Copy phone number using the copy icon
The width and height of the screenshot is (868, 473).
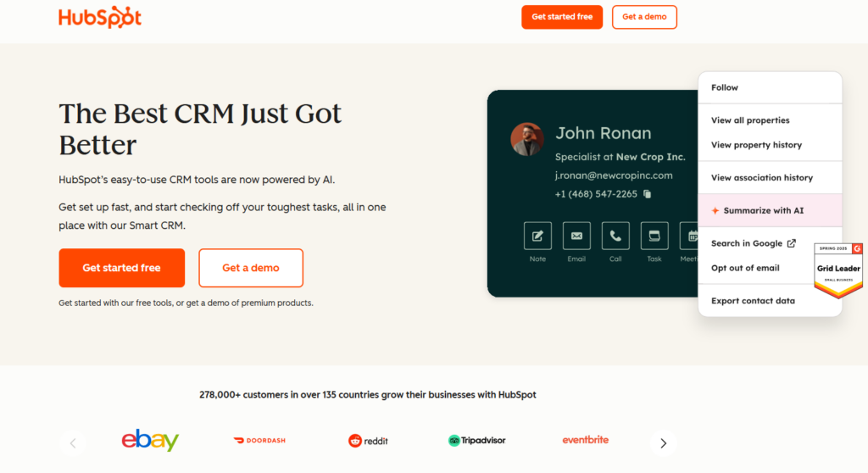(x=648, y=194)
